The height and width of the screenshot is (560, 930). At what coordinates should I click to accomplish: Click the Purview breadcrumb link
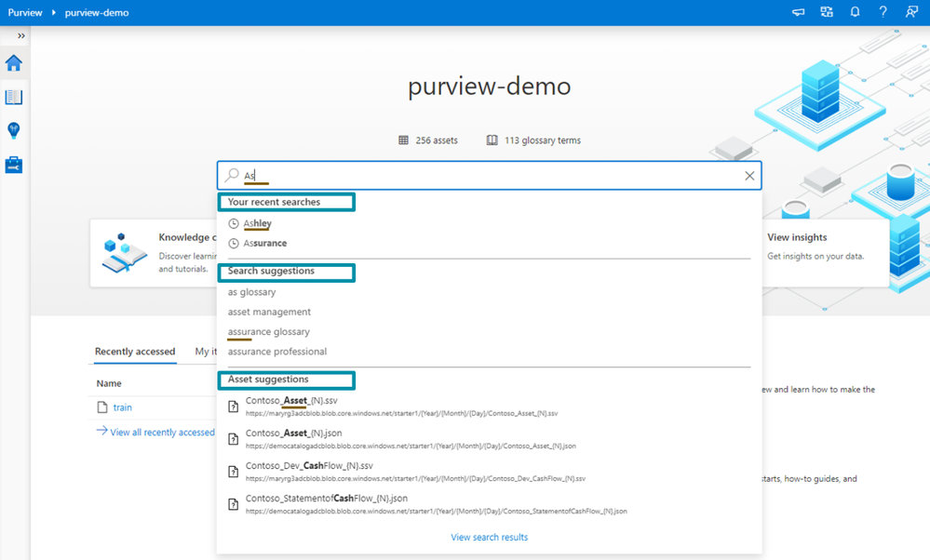(25, 12)
